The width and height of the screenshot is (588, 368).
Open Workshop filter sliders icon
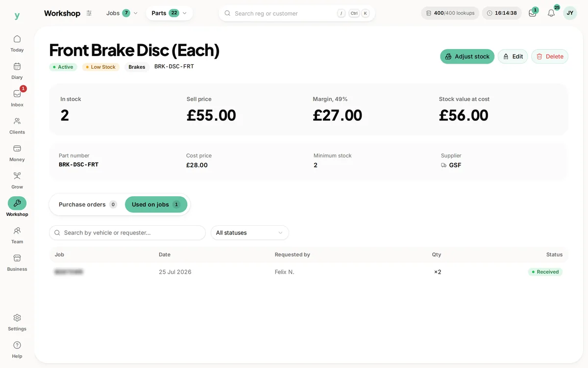(x=89, y=13)
